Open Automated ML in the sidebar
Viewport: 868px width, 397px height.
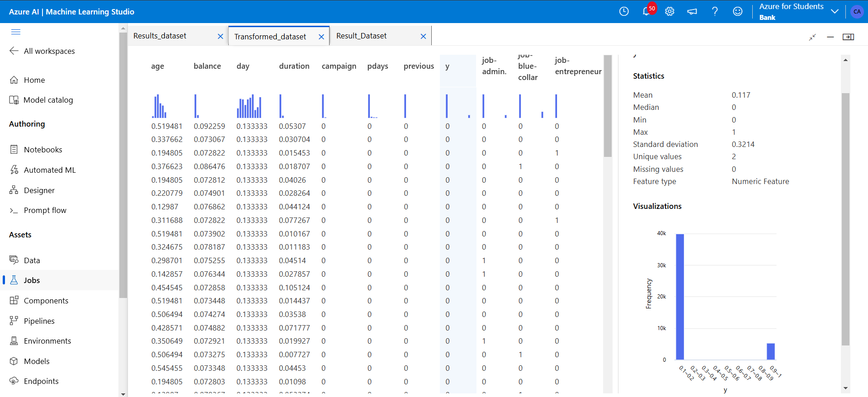click(x=50, y=170)
